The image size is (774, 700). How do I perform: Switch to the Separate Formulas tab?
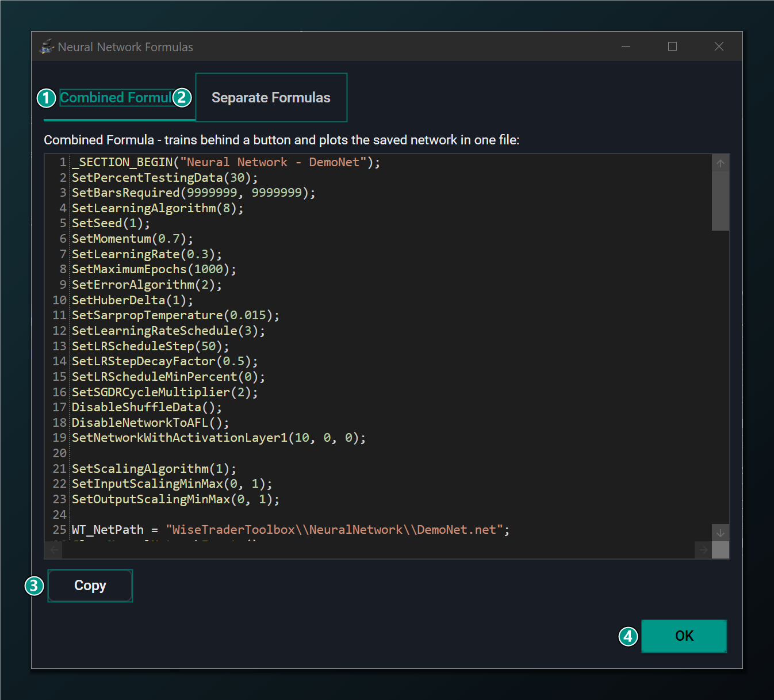pyautogui.click(x=271, y=98)
